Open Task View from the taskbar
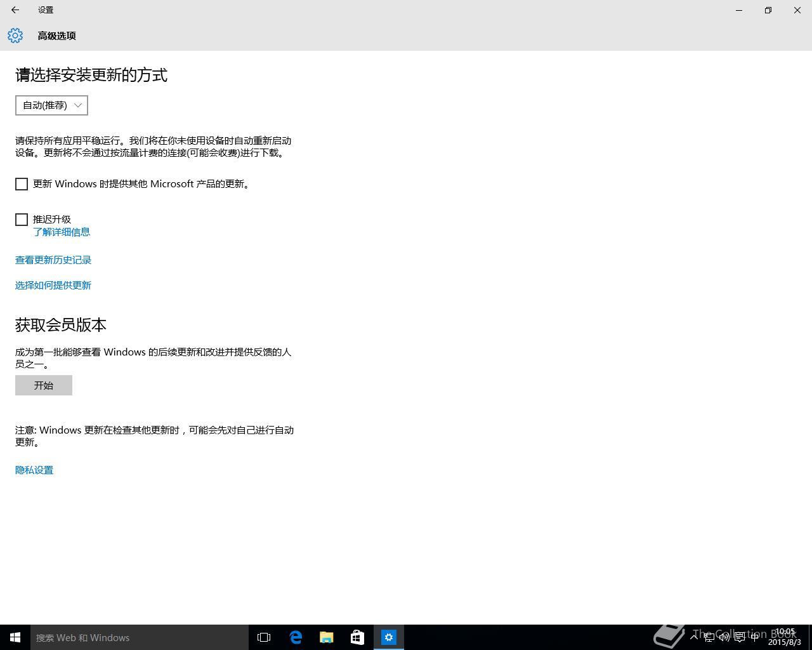The height and width of the screenshot is (650, 812). [264, 637]
